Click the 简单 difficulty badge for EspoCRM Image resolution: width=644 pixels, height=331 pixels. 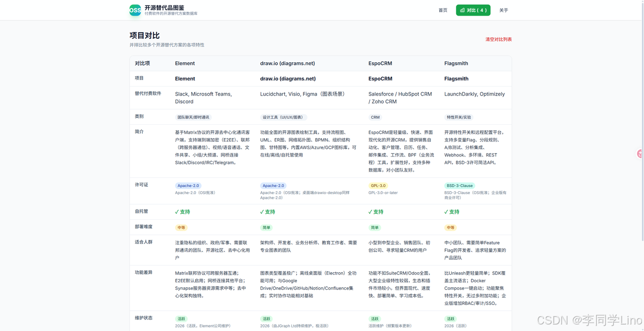pos(374,228)
